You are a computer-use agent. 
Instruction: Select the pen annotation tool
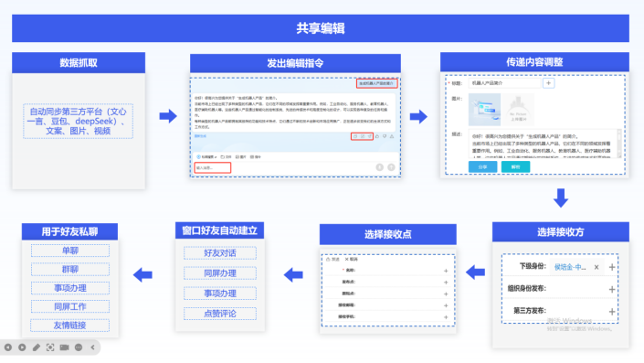37,347
